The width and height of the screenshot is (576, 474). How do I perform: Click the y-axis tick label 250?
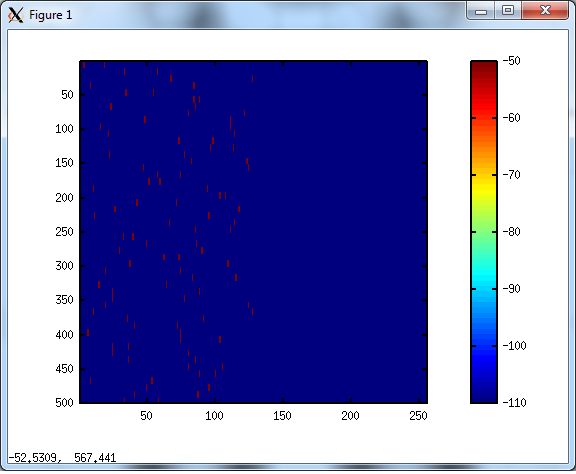64,232
